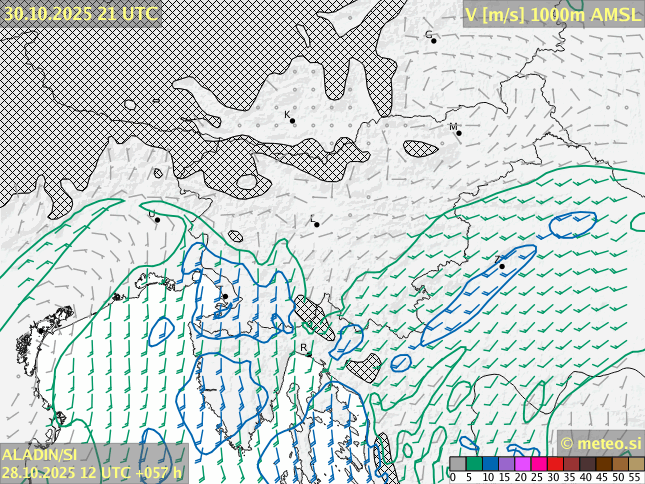Click the V [m/s] 1000m AMSL title
The image size is (645, 484).
(x=553, y=13)
